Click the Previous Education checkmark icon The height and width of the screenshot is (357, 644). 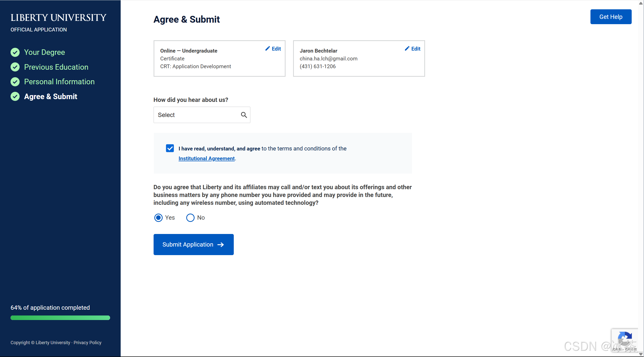15,67
